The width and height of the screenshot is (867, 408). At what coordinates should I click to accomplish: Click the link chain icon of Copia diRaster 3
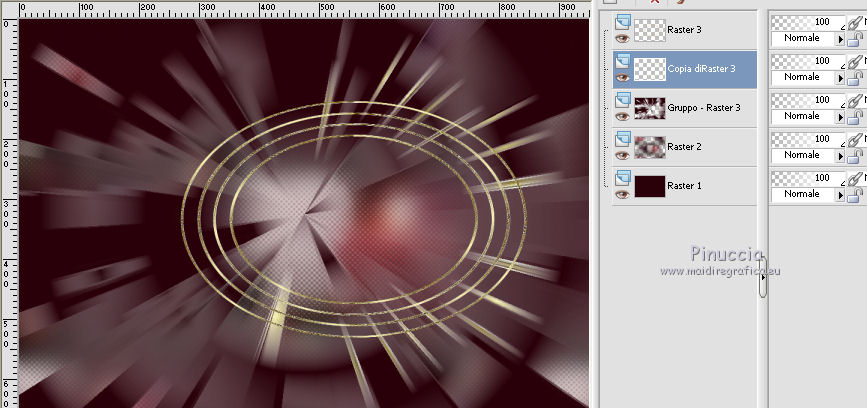point(855,61)
